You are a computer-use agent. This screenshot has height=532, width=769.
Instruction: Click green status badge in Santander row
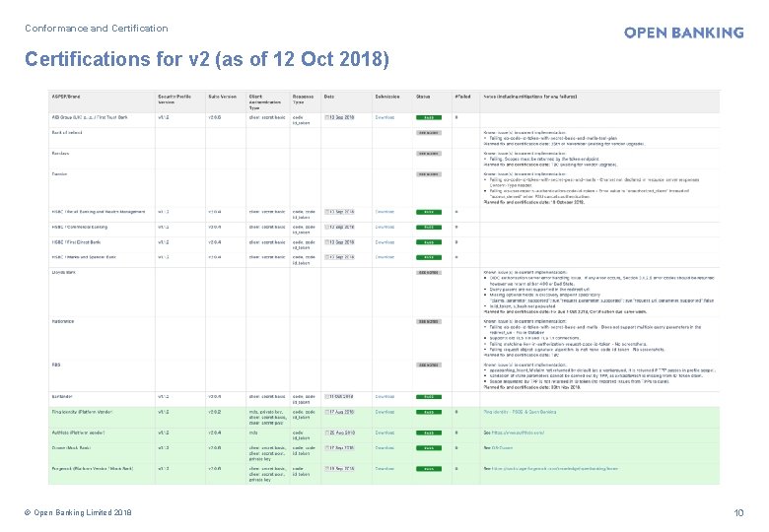pyautogui.click(x=429, y=397)
